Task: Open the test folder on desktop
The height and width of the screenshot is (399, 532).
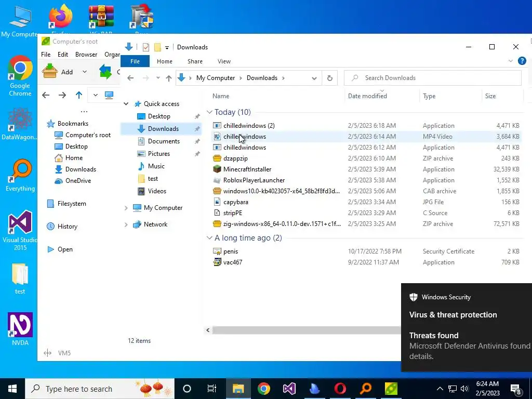Action: 20,278
